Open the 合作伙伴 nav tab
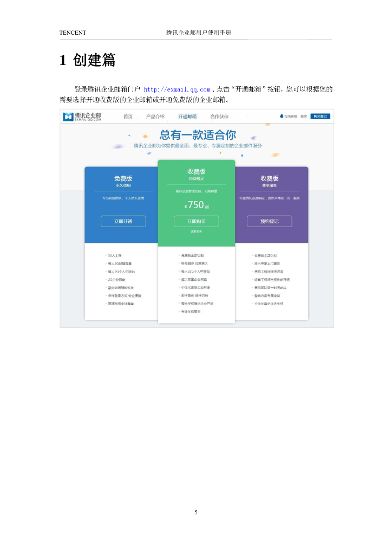Image resolution: width=392 pixels, height=555 pixels. pos(219,117)
